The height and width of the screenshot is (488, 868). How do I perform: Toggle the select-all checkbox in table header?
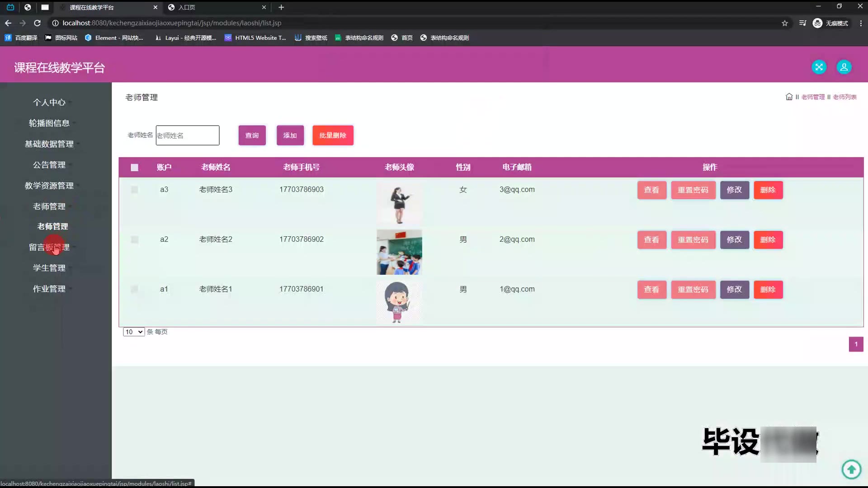point(134,168)
